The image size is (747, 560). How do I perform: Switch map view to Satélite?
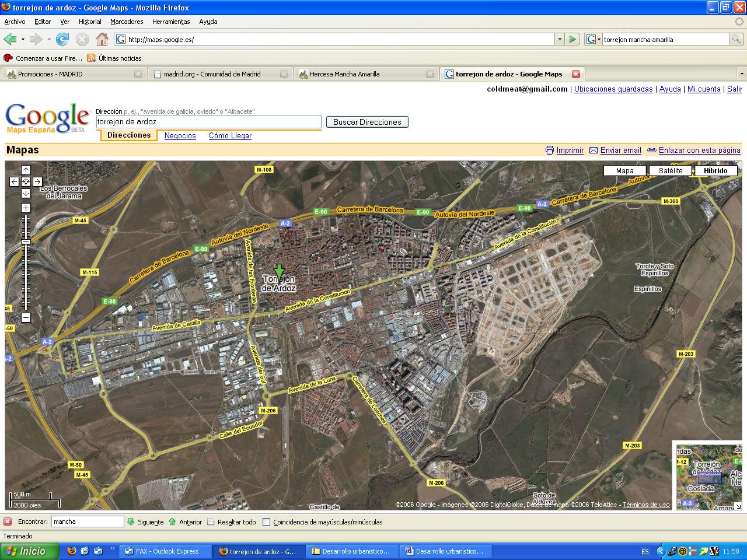(x=670, y=170)
